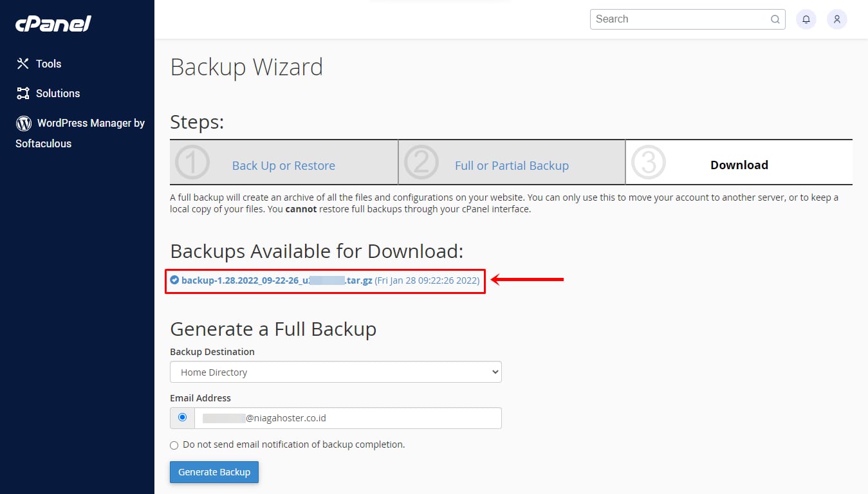This screenshot has width=868, height=494.
Task: Open notifications via the bell icon
Action: tap(806, 19)
